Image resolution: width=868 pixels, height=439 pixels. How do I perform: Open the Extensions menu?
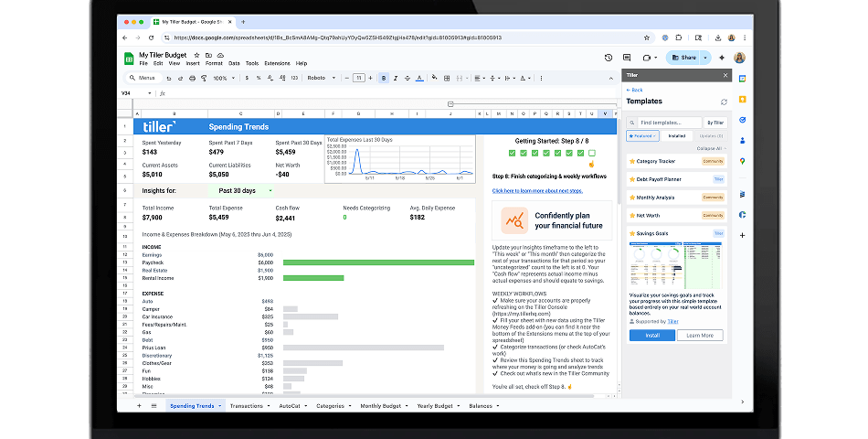tap(278, 63)
